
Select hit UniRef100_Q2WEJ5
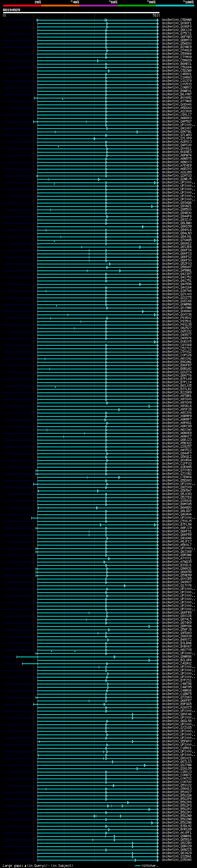point(177,179)
